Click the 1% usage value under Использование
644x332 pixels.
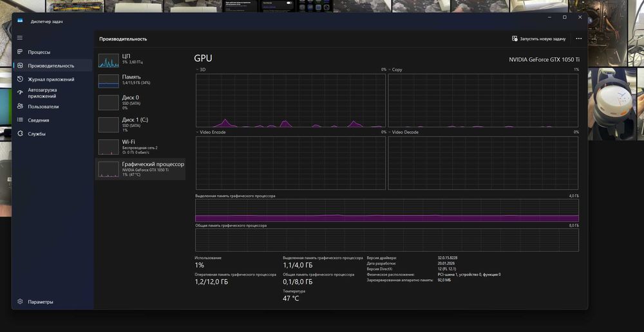coord(199,265)
